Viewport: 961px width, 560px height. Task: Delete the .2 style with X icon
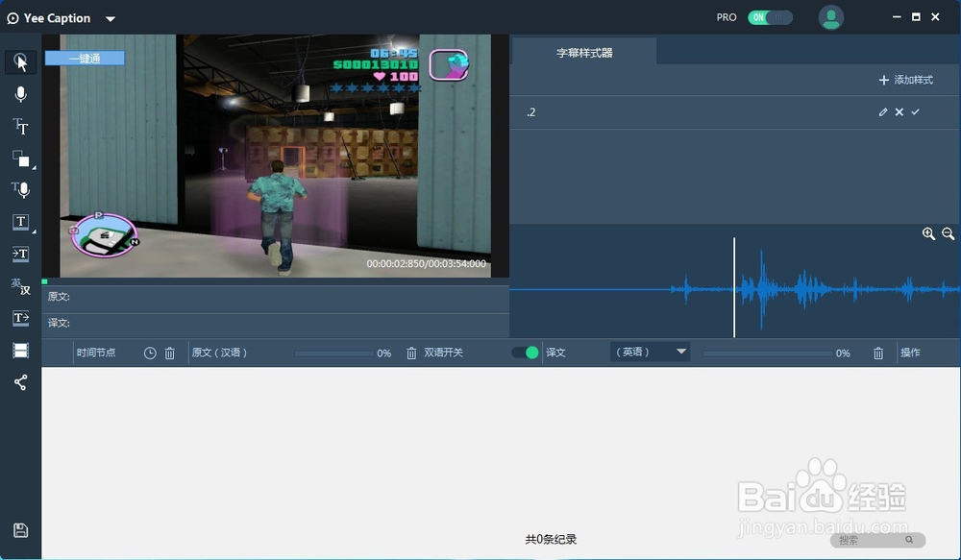coord(899,112)
